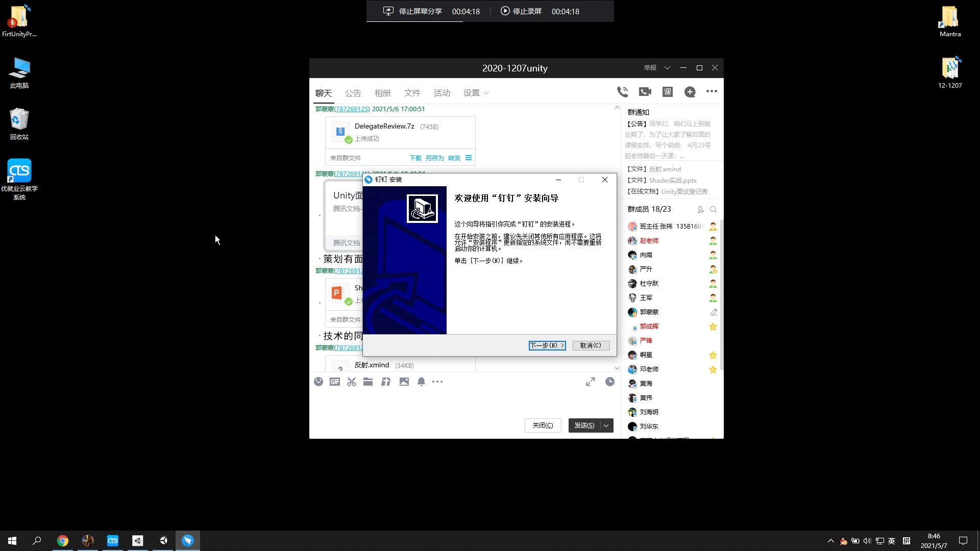Open the 【在线文档】Unity面试登记表 notice
The height and width of the screenshot is (551, 980).
pyautogui.click(x=668, y=191)
